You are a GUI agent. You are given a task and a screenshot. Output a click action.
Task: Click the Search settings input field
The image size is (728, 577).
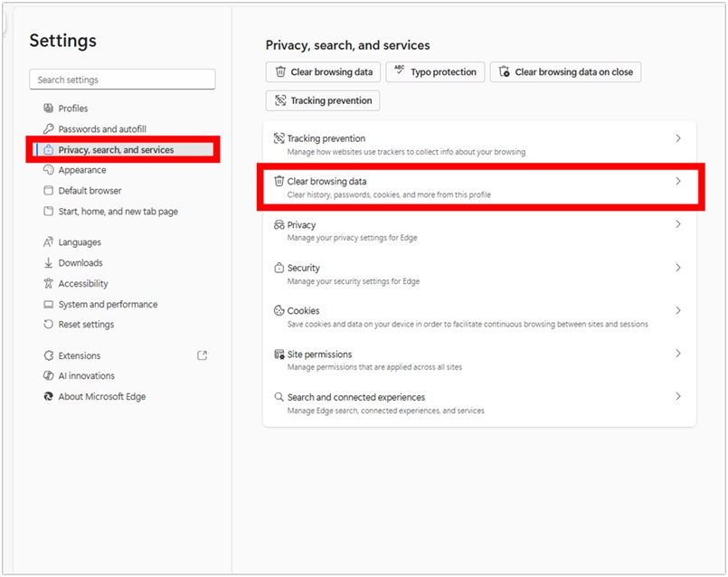point(122,80)
